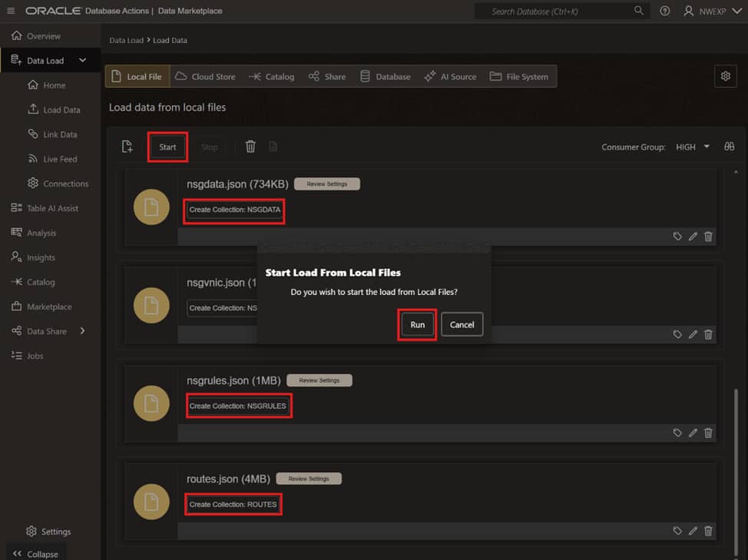Viewport: 748px width, 560px height.
Task: Click Review Settings for routes.json
Action: (309, 479)
